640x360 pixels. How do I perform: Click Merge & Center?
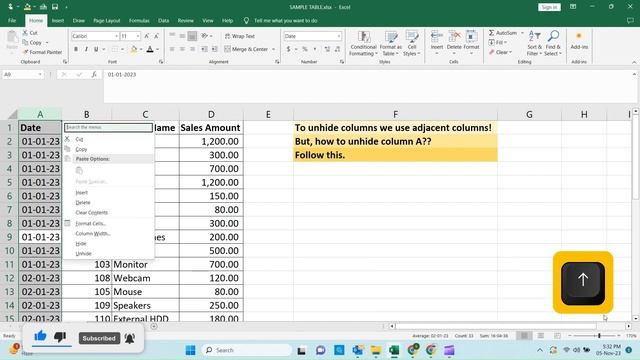point(246,49)
